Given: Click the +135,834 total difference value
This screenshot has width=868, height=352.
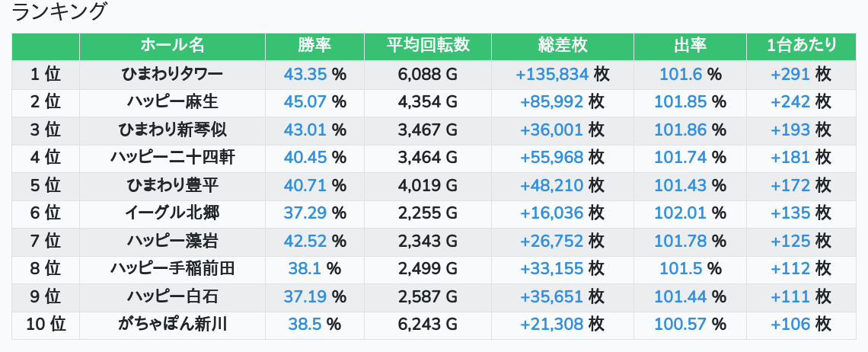Looking at the screenshot, I should coord(552,74).
